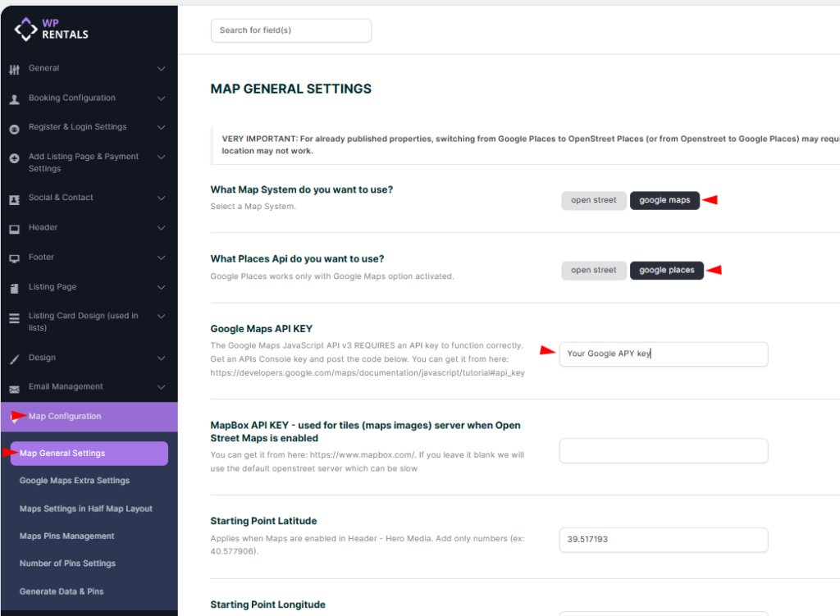Expand Add Listing Page & Payment chevron
Image resolution: width=840 pixels, height=616 pixels.
(162, 157)
